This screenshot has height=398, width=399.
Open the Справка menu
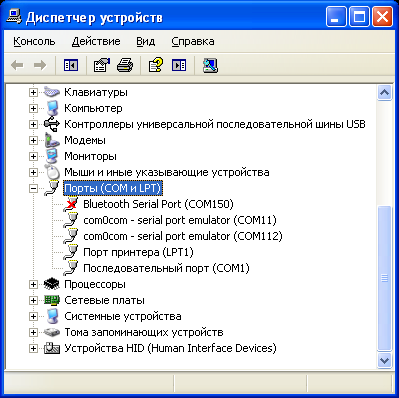pyautogui.click(x=193, y=41)
